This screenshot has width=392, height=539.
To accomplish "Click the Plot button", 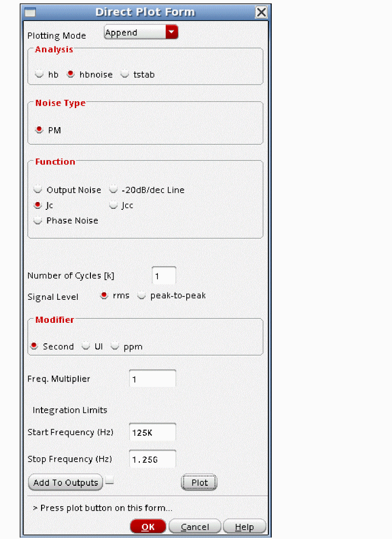I will point(199,483).
